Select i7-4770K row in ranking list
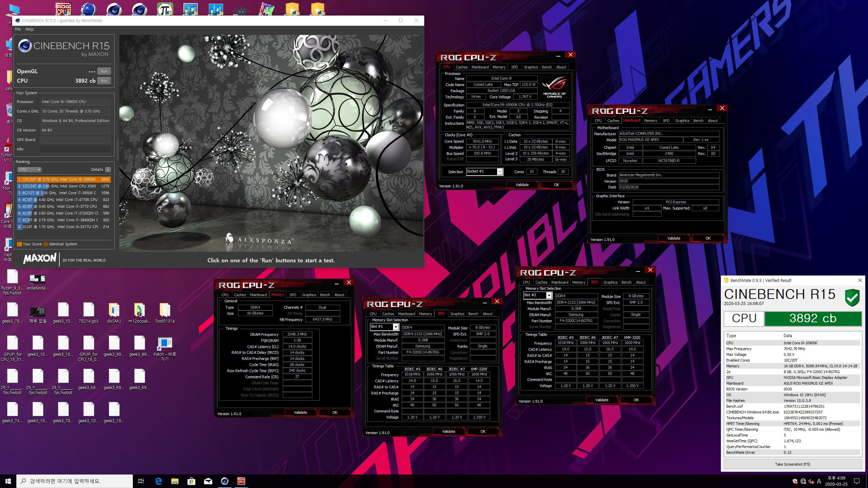The image size is (868, 488). coord(64,200)
